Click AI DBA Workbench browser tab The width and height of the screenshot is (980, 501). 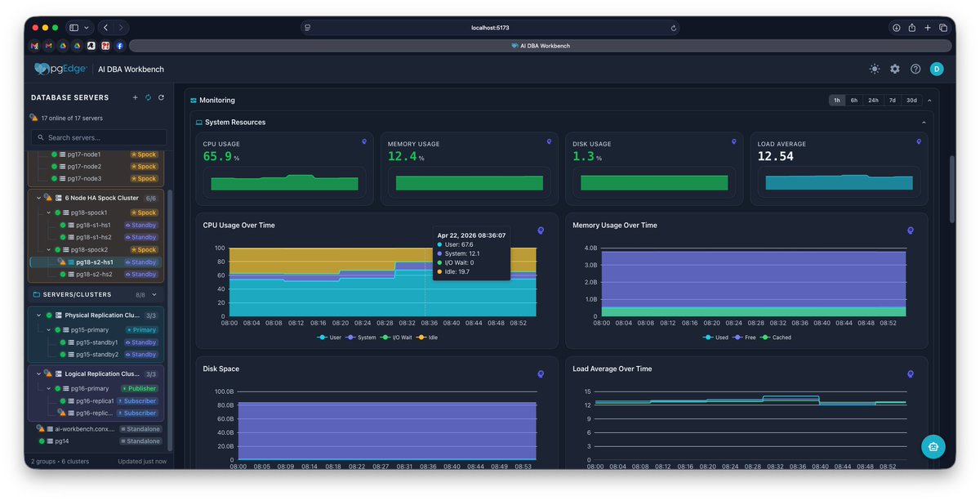[540, 46]
